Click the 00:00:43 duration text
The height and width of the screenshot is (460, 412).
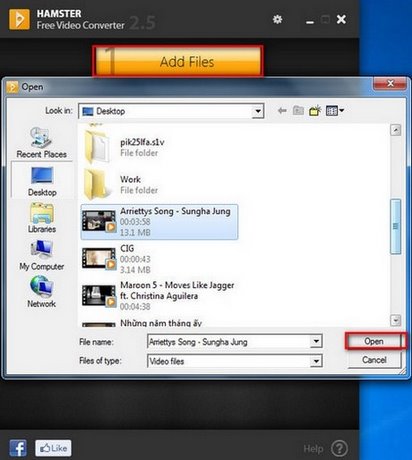pyautogui.click(x=135, y=259)
